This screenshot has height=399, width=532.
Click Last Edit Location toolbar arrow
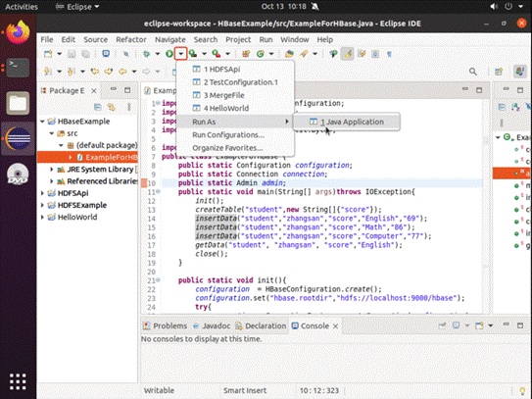tap(95, 72)
